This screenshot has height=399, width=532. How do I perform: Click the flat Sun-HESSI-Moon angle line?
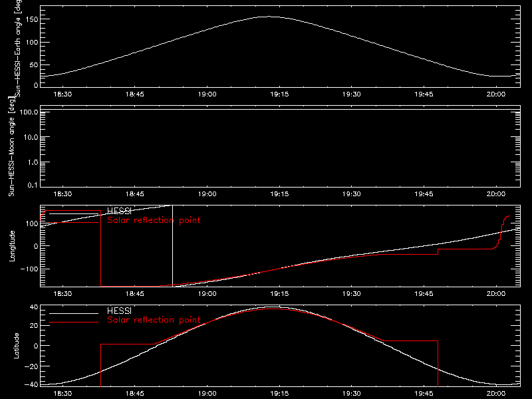pos(280,110)
